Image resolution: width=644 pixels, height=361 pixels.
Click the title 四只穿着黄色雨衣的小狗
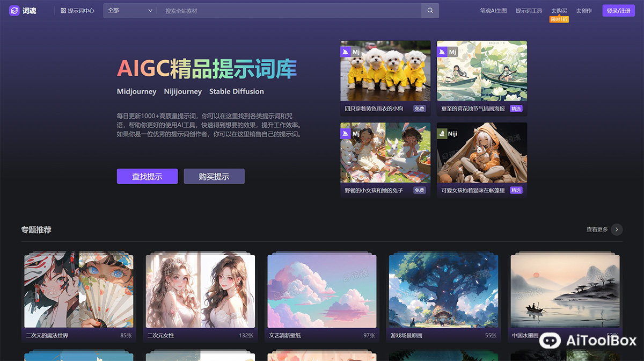click(374, 109)
